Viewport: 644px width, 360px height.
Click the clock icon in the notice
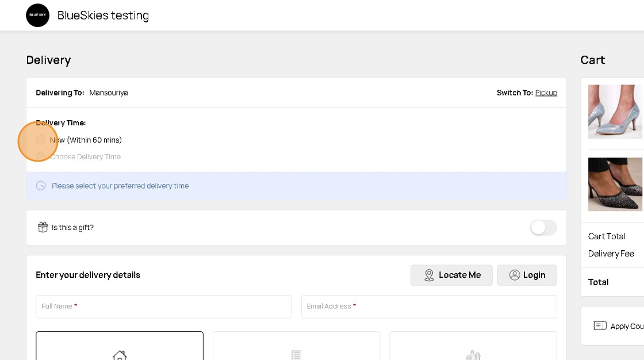41,186
